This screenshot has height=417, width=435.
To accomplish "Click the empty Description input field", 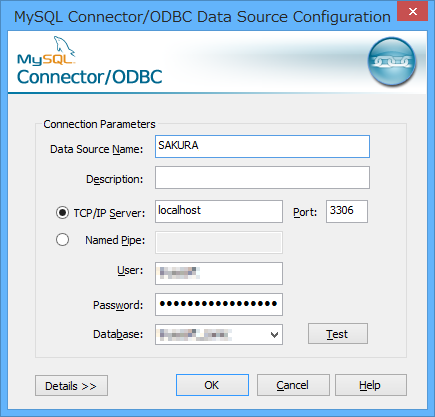I will (262, 178).
